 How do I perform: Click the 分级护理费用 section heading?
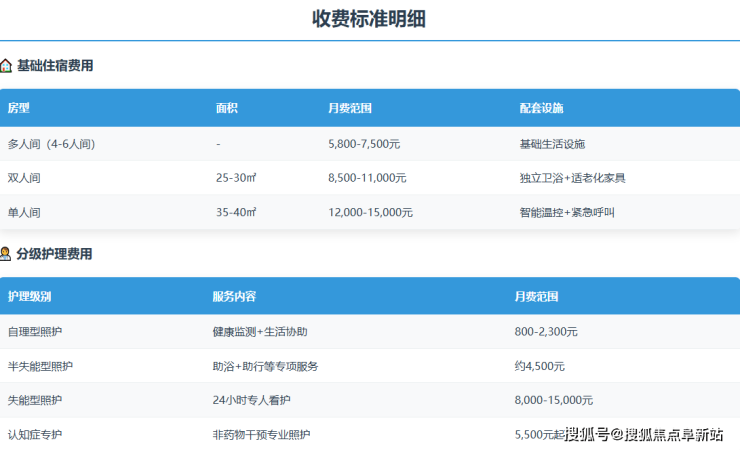tap(55, 254)
